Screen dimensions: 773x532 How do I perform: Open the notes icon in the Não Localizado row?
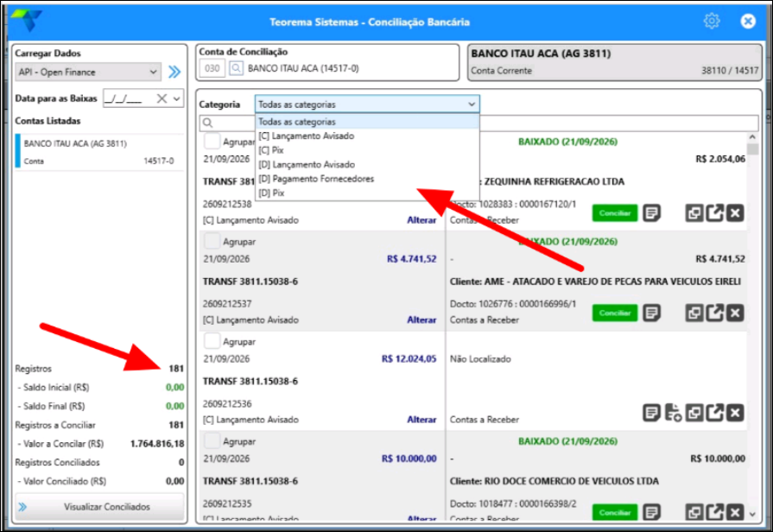(652, 413)
